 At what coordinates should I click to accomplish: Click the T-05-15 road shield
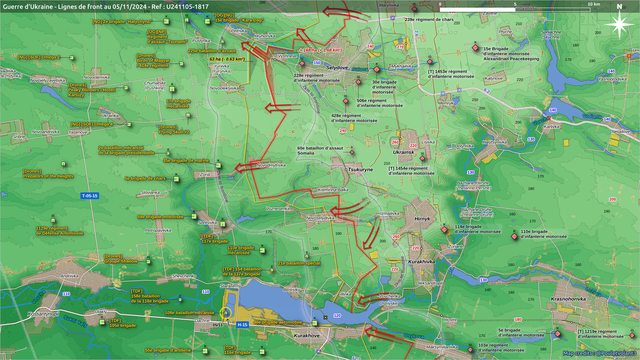tap(90, 196)
